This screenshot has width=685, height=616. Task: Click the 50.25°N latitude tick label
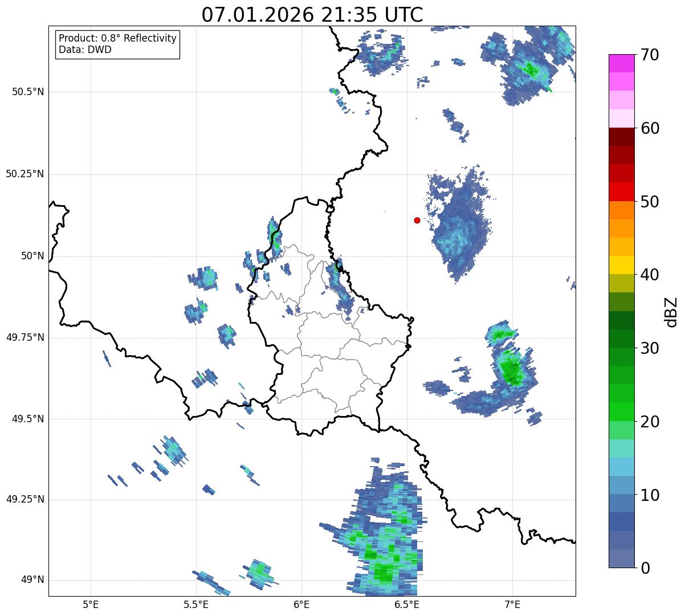coord(25,174)
